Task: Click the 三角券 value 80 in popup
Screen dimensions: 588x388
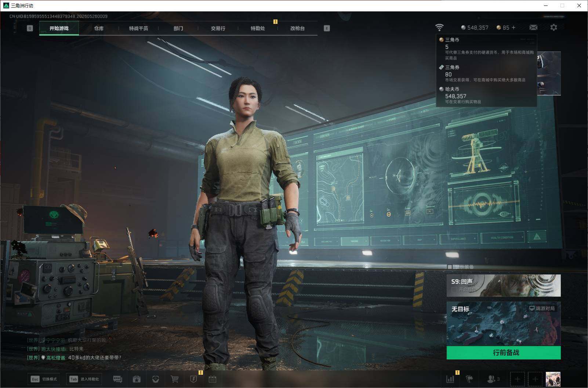Action: (449, 74)
